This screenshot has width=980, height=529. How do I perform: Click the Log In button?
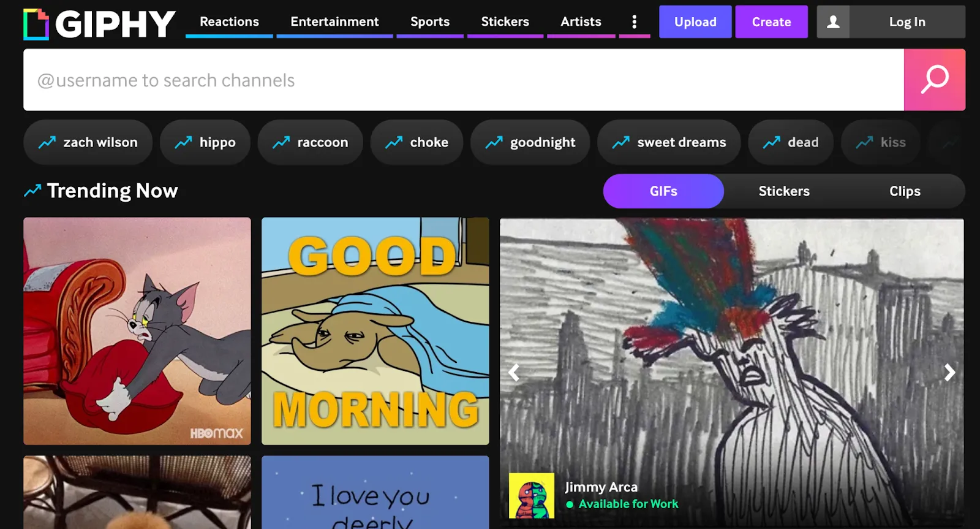coord(907,22)
